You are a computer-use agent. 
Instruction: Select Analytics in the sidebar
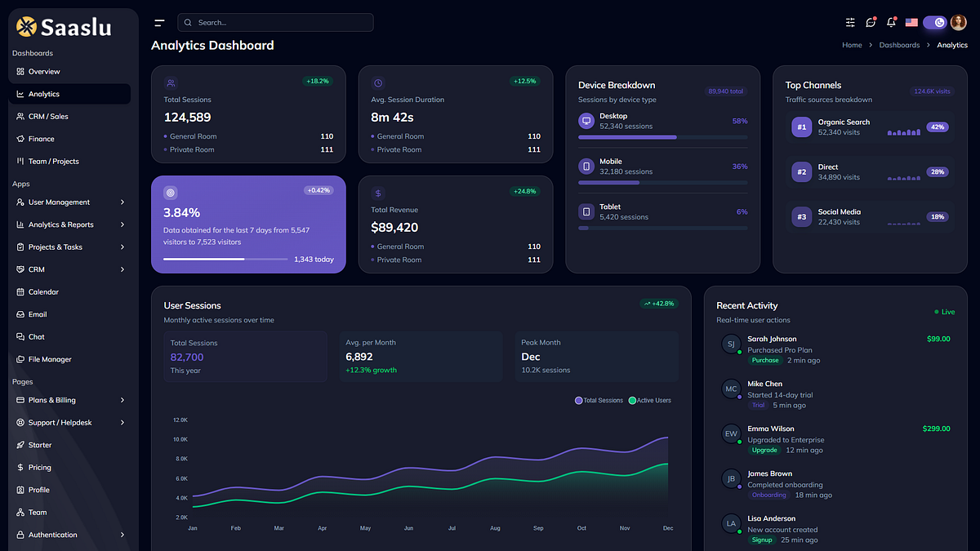pyautogui.click(x=69, y=94)
